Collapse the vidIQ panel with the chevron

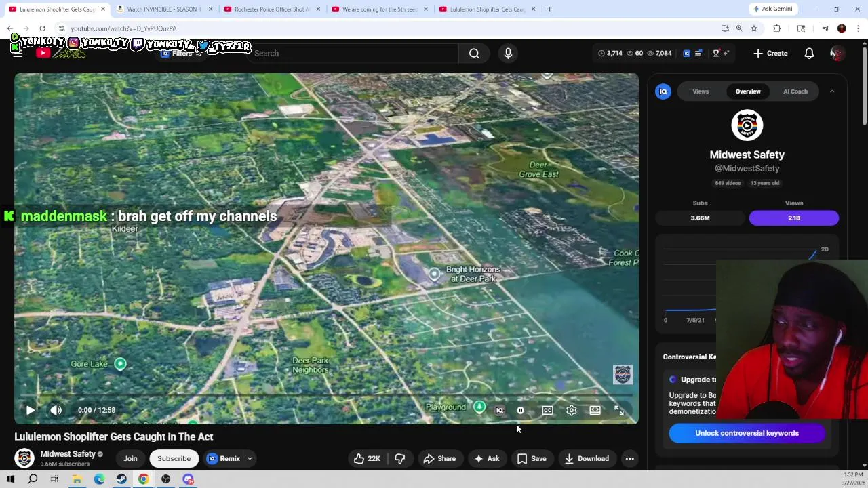[x=832, y=91]
